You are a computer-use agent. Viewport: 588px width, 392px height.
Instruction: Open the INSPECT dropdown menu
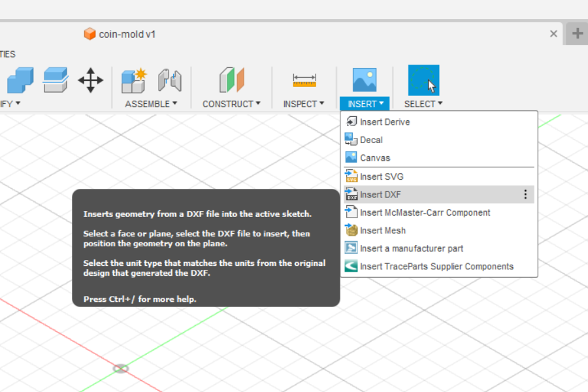(303, 104)
